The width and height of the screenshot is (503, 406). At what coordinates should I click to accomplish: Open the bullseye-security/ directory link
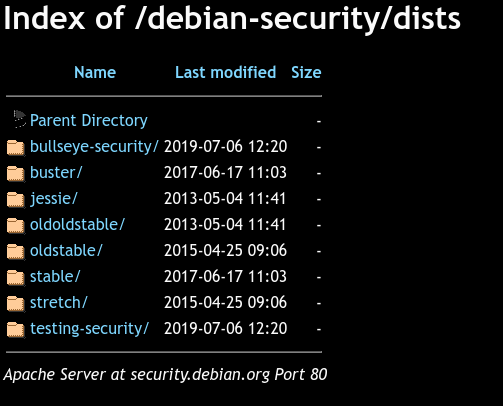(94, 146)
